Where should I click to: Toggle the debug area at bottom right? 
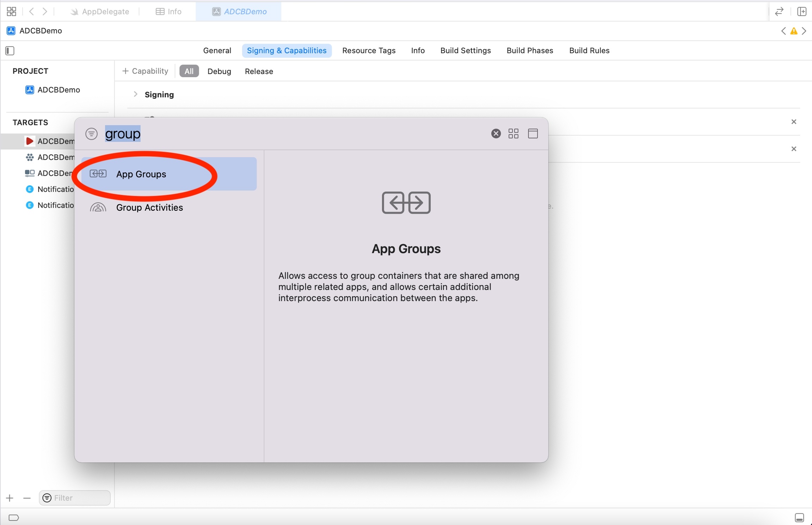coord(799,517)
